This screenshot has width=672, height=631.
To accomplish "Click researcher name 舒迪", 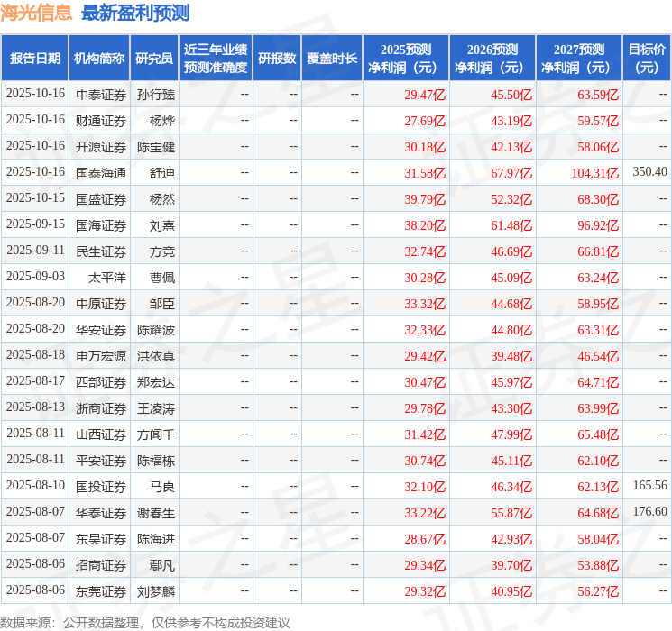I will (162, 173).
